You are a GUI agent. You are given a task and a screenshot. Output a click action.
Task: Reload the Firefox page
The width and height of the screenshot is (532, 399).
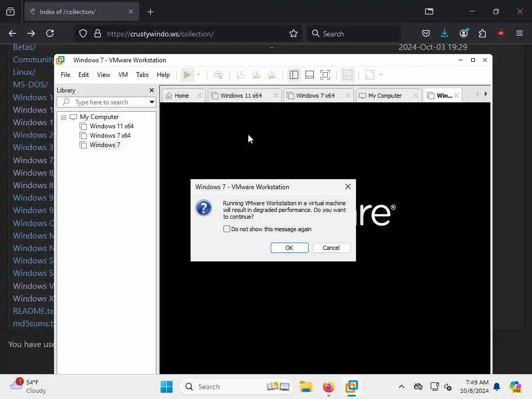(50, 33)
